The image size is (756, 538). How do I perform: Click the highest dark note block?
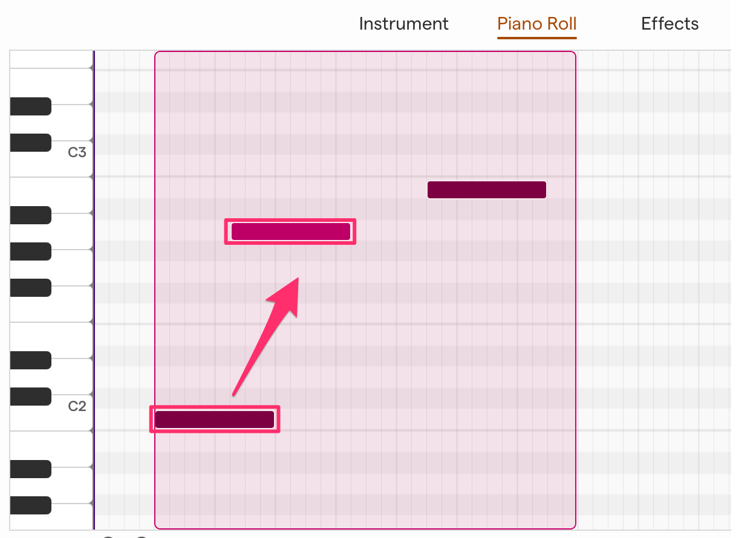click(x=487, y=189)
